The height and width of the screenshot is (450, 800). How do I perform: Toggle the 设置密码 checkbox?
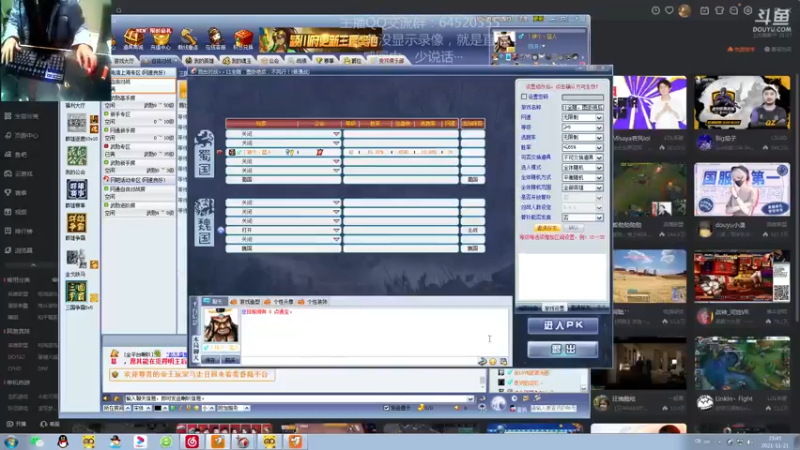[x=523, y=96]
